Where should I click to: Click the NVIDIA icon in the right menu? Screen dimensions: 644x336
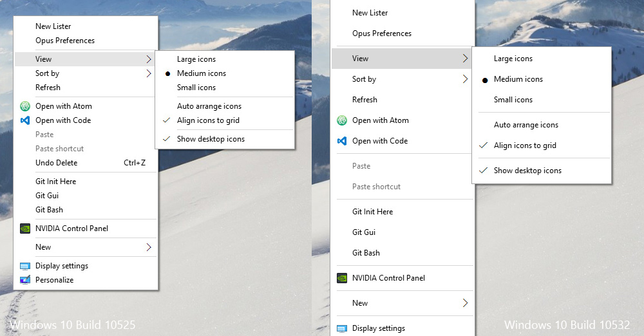click(x=342, y=278)
